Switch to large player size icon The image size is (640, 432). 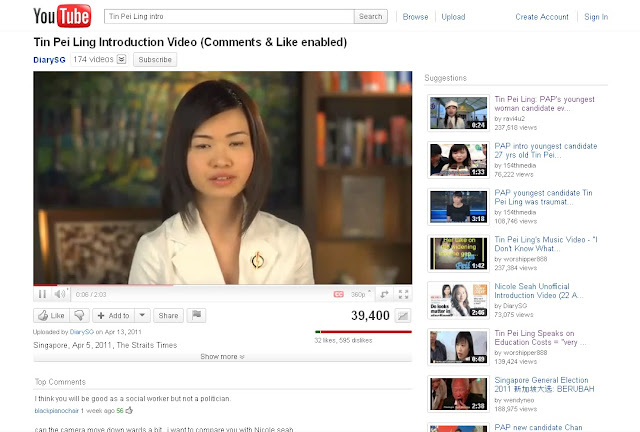point(384,294)
